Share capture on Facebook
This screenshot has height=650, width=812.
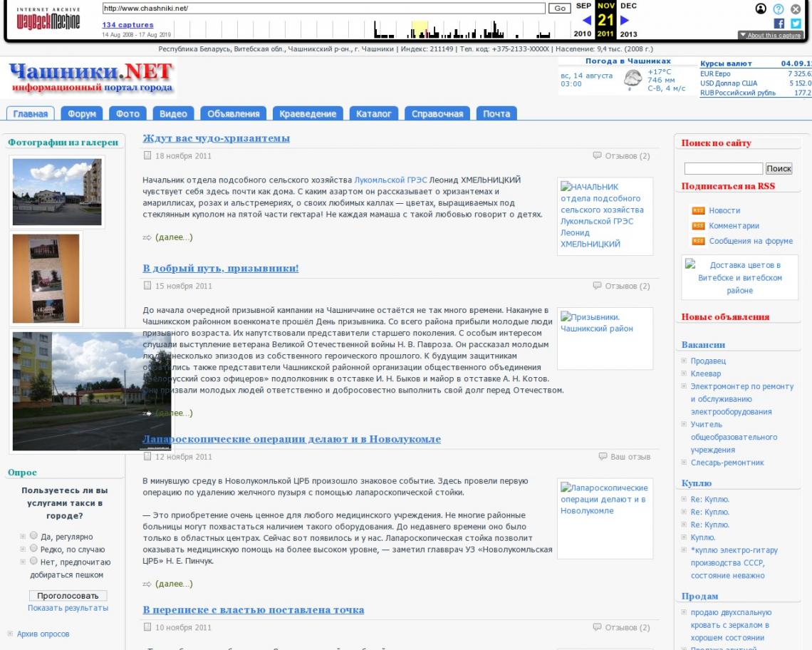click(x=779, y=24)
